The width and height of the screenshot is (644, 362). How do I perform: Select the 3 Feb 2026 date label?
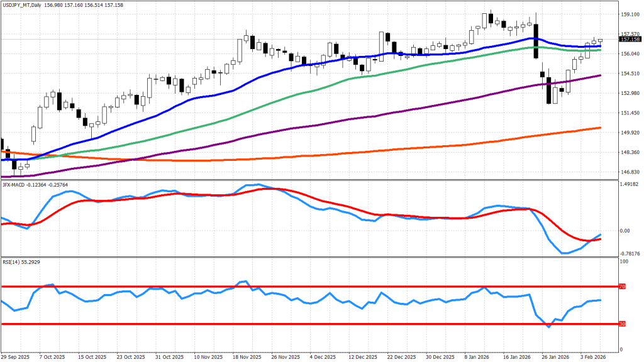click(592, 356)
